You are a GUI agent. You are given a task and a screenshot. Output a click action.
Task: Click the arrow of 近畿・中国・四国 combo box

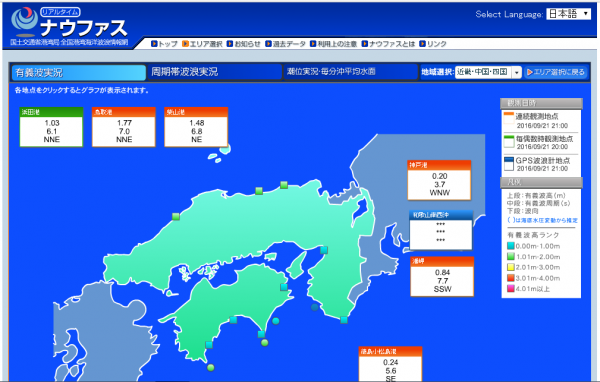point(517,72)
